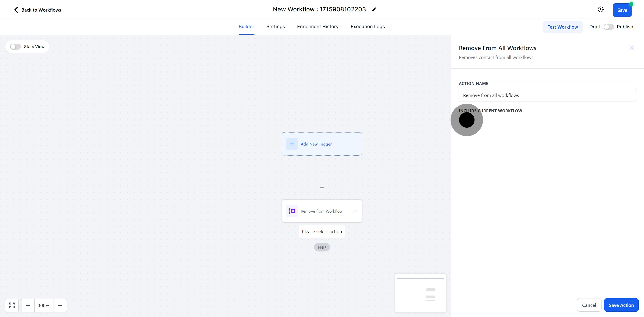Click the Test Workflow button
The width and height of the screenshot is (644, 317).
563,27
